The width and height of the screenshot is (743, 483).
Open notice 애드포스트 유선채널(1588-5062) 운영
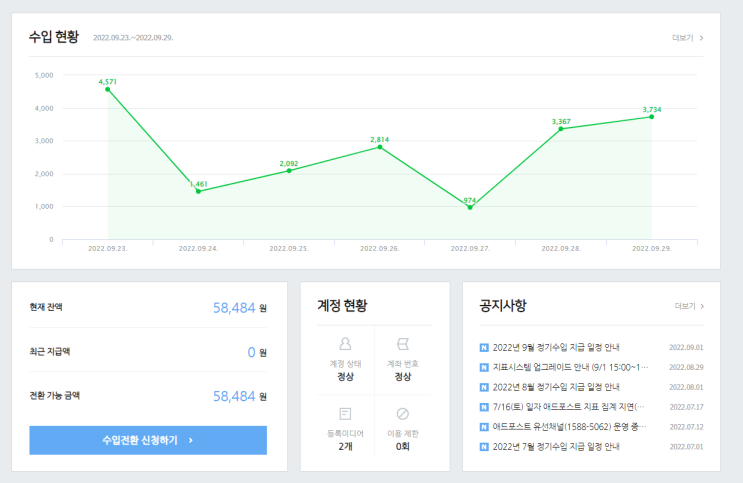(570, 427)
